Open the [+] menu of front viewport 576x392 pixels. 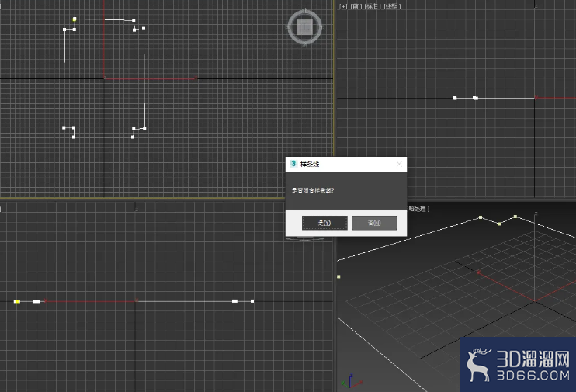pyautogui.click(x=343, y=6)
